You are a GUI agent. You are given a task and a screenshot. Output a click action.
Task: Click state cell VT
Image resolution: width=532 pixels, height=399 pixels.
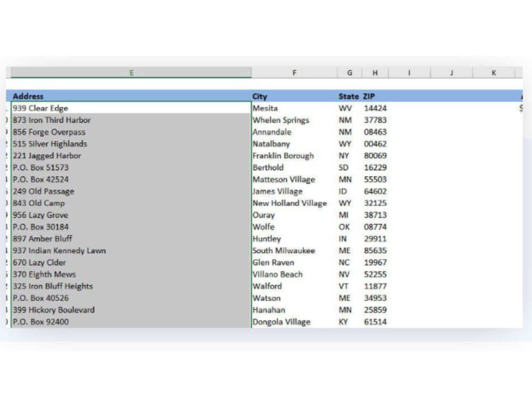pyautogui.click(x=350, y=286)
